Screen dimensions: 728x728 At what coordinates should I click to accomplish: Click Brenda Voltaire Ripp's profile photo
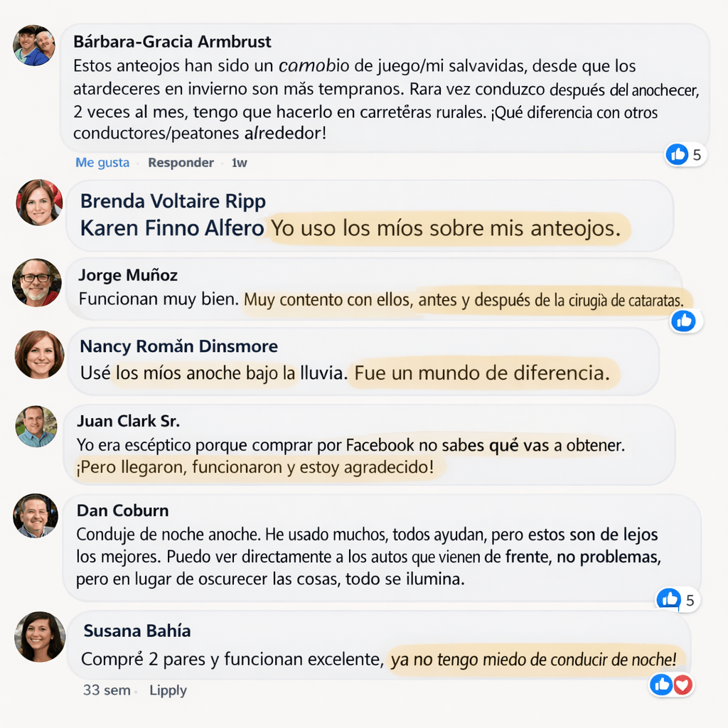tap(39, 203)
